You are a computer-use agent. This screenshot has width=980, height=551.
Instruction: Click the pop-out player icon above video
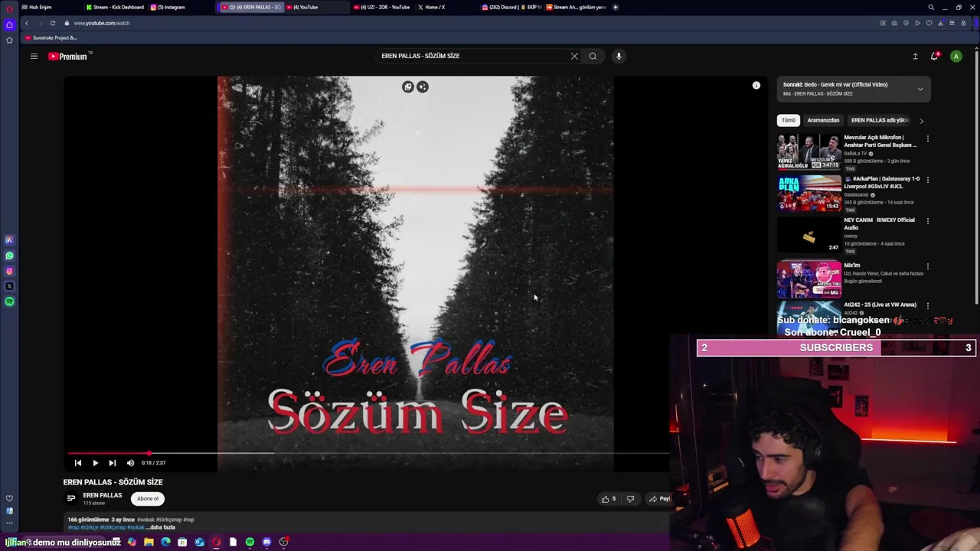tap(408, 86)
